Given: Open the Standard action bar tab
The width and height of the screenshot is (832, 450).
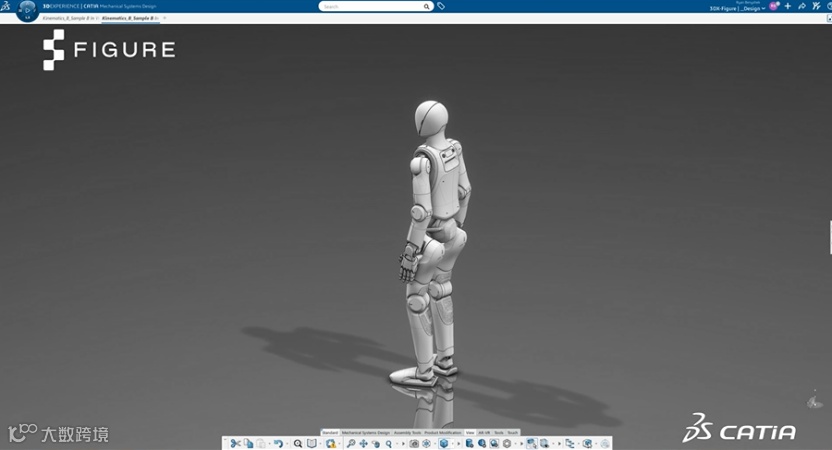Looking at the screenshot, I should click(x=330, y=432).
